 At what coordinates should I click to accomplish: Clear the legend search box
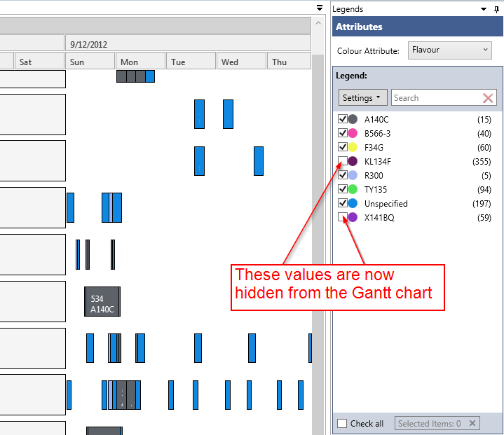point(488,98)
